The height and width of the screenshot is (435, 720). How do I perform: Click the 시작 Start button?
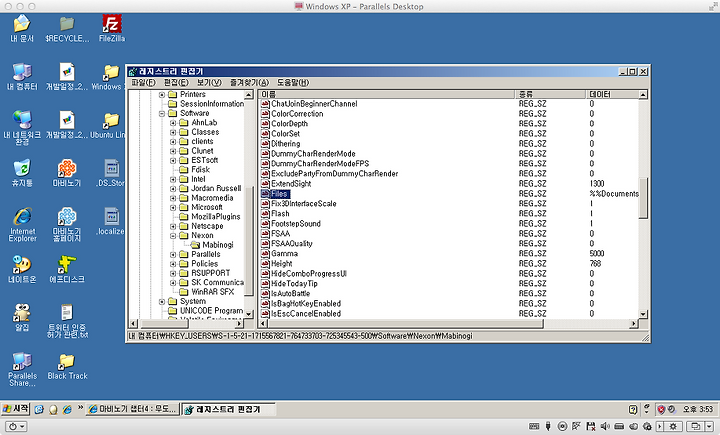pos(16,409)
